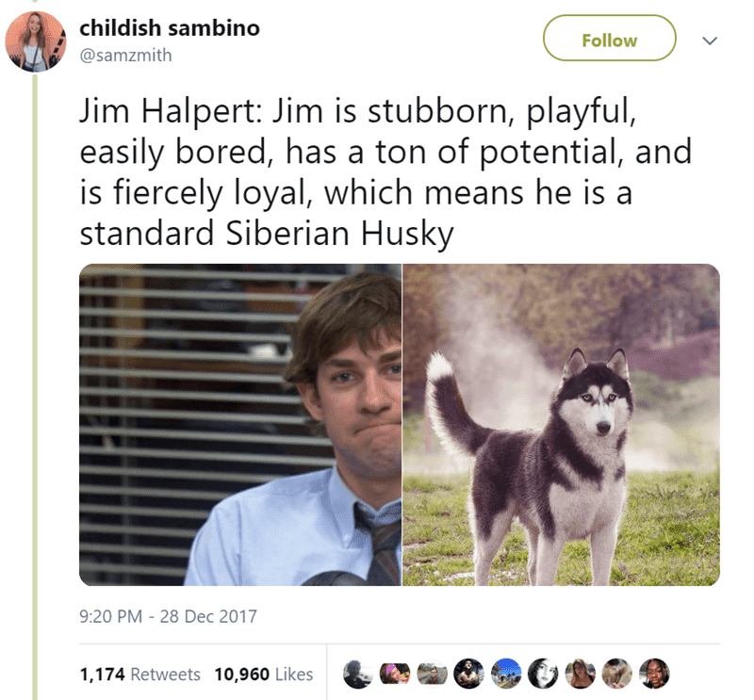Click the Follow button

609,39
